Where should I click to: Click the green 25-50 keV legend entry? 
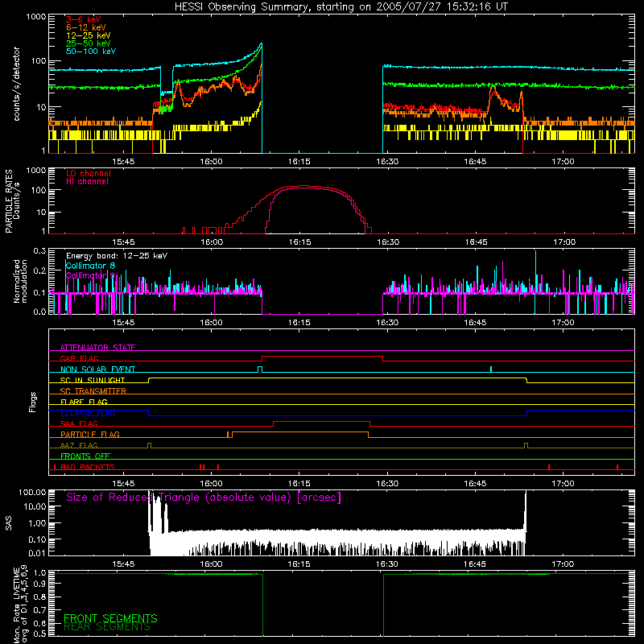(x=88, y=43)
